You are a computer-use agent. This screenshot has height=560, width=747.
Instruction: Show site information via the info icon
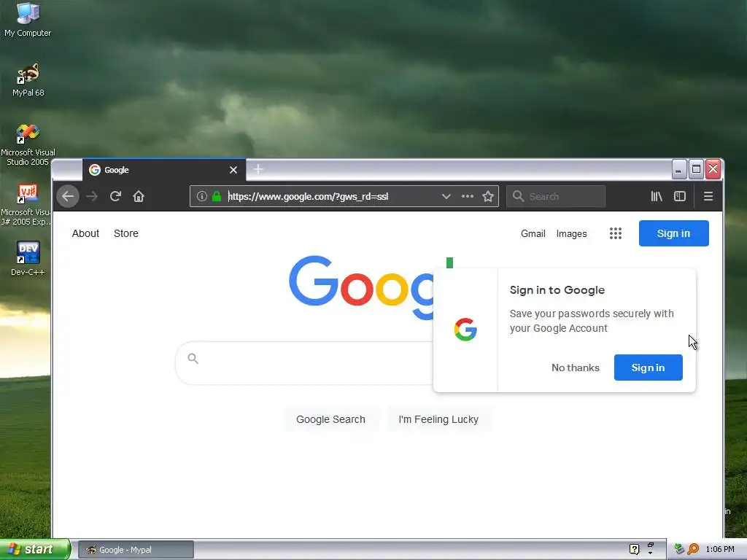point(202,196)
